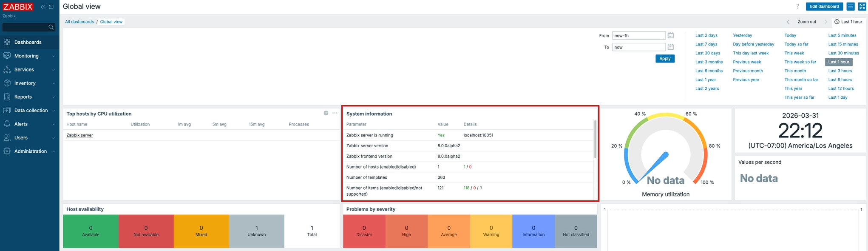Image resolution: width=868 pixels, height=251 pixels.
Task: Collapse the sidebar with double-chevron icon
Action: click(43, 7)
